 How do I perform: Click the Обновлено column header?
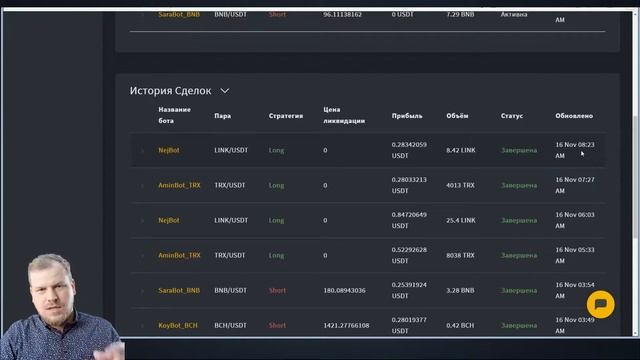(574, 116)
